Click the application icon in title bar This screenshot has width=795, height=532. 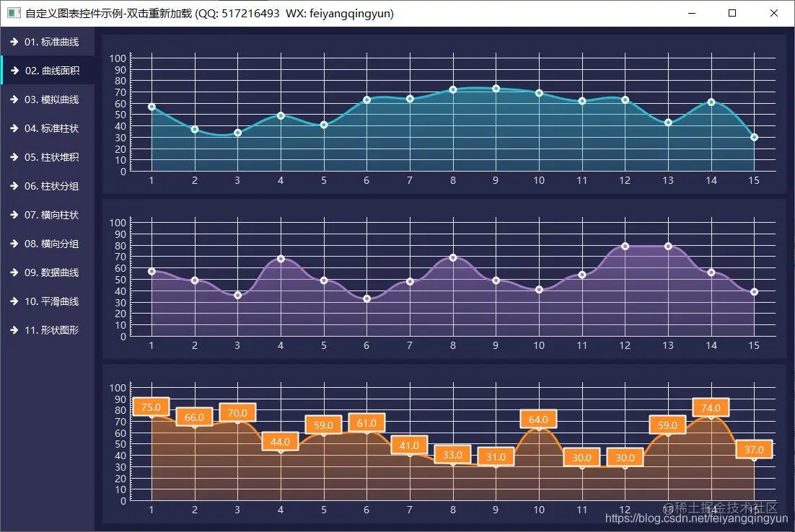click(14, 13)
